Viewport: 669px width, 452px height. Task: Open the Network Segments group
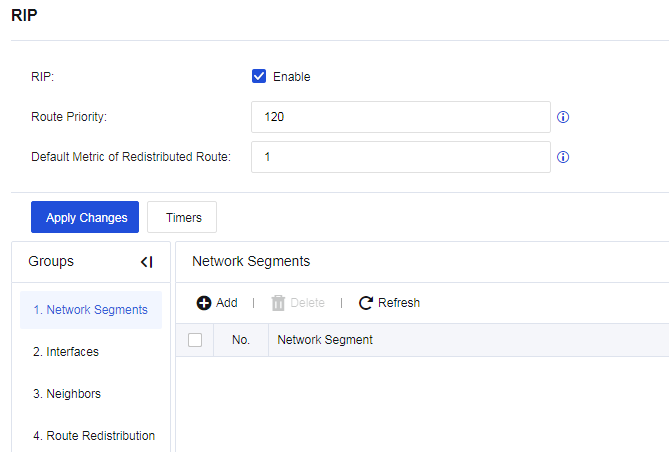point(90,310)
